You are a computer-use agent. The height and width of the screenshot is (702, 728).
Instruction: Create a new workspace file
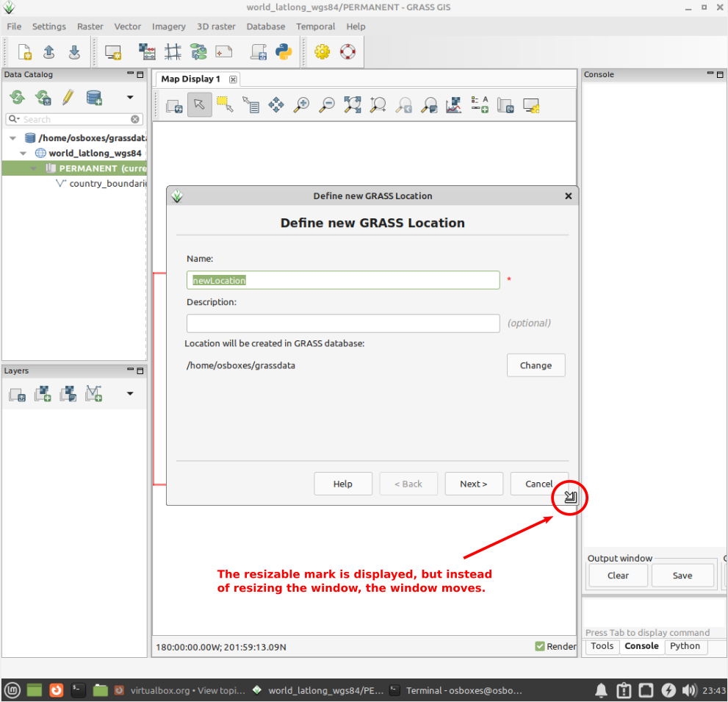(x=25, y=51)
